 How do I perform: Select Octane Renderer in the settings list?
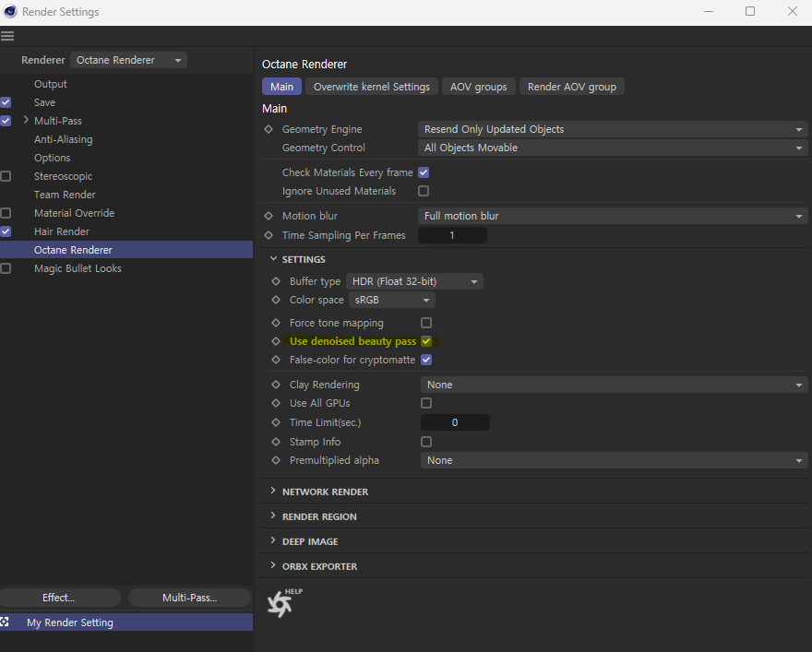click(126, 249)
